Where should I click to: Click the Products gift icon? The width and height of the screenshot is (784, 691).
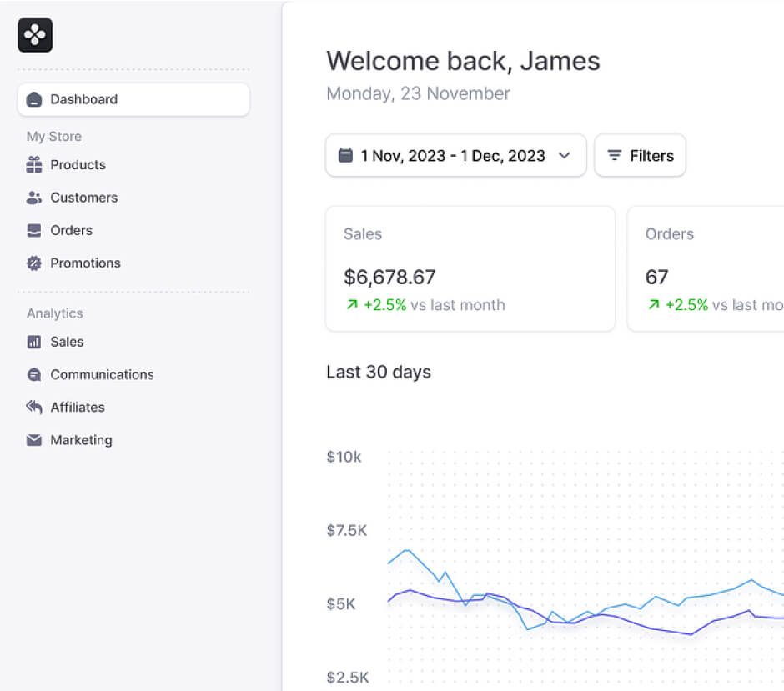34,165
